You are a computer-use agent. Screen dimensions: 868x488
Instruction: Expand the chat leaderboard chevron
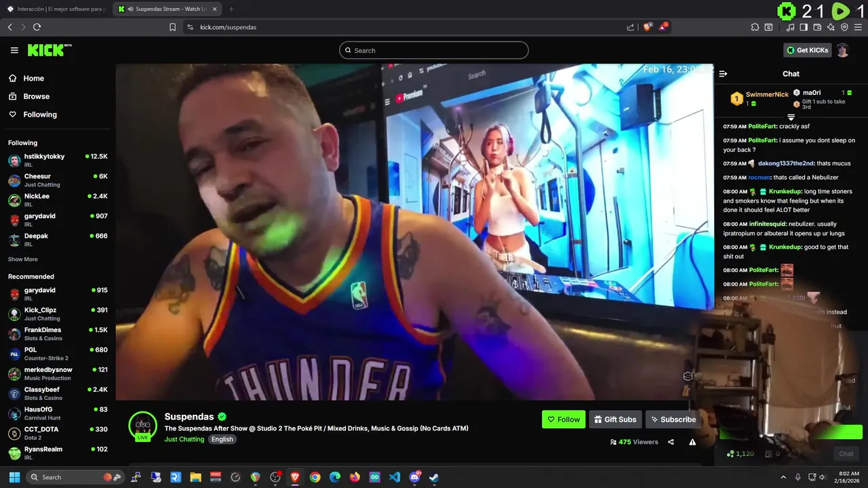tap(791, 117)
